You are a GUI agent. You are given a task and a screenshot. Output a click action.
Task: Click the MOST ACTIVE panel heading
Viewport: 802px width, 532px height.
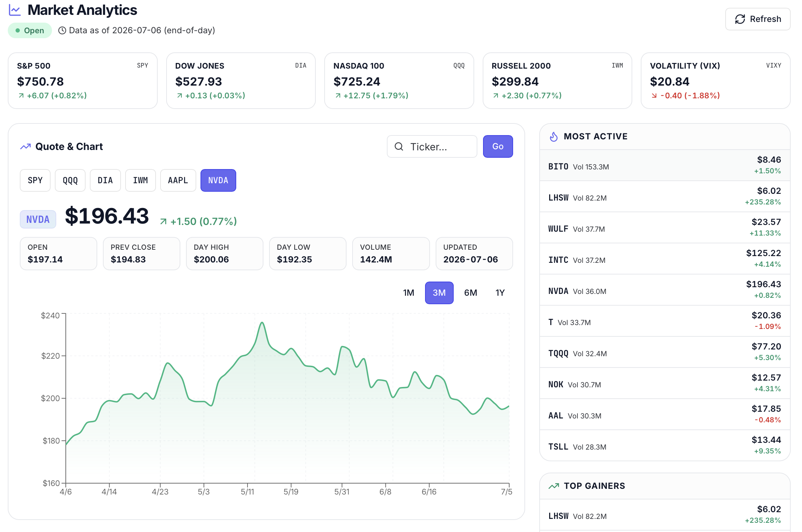point(595,137)
